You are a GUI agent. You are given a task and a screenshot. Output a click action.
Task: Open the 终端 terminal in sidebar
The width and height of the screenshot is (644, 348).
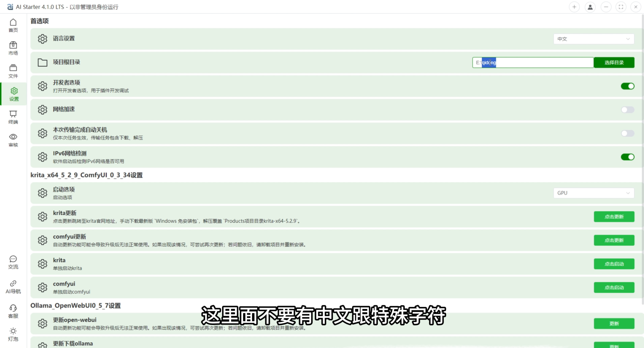13,117
